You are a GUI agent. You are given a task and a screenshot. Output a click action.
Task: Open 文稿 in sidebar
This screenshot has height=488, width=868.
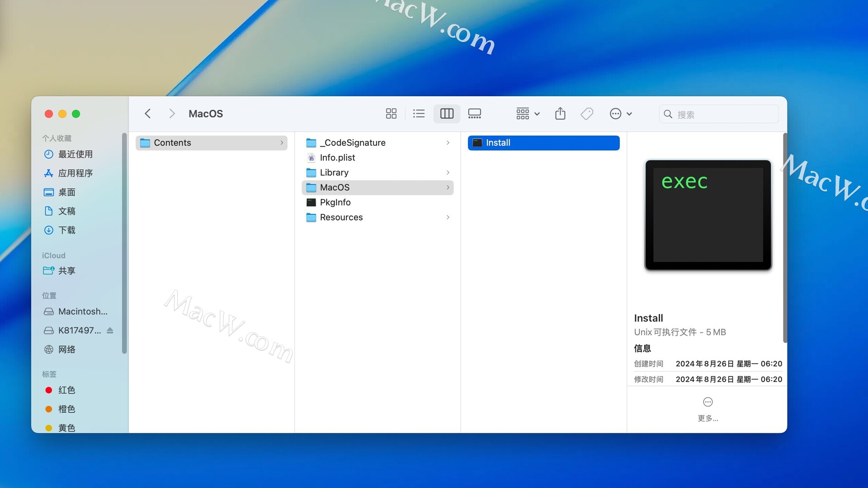[x=66, y=211]
